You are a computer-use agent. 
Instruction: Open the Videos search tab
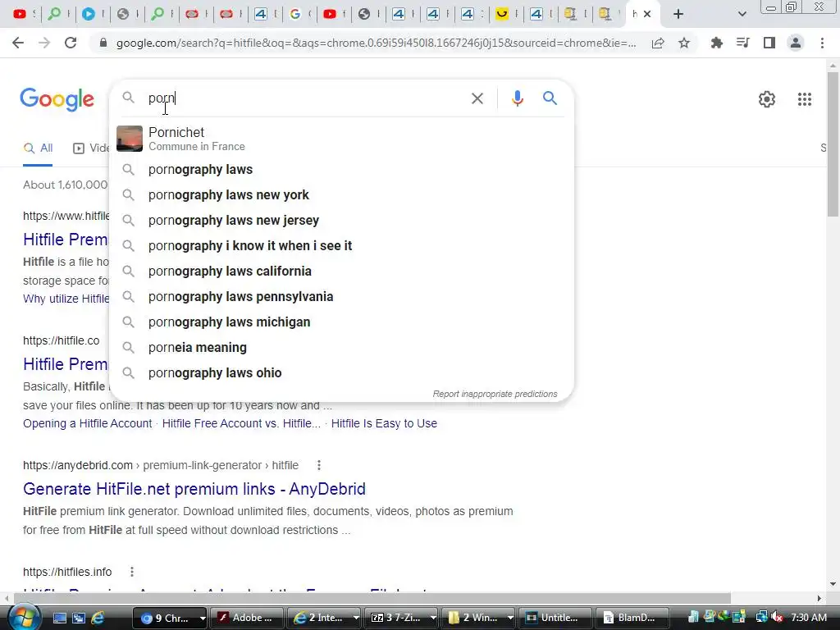(x=91, y=148)
